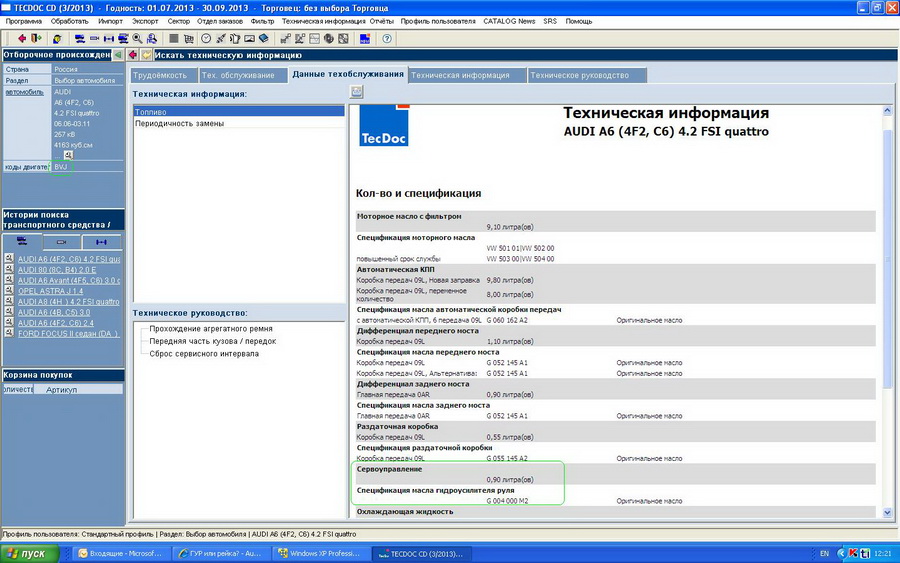Select Топливо in technical information list
Viewport: 900px width, 563px height.
click(x=239, y=112)
